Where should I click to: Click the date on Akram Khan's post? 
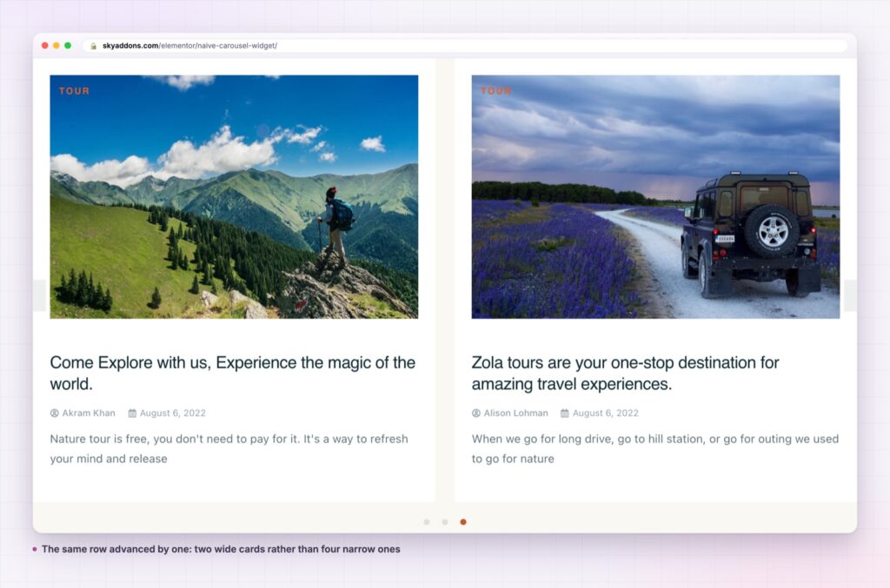point(173,413)
